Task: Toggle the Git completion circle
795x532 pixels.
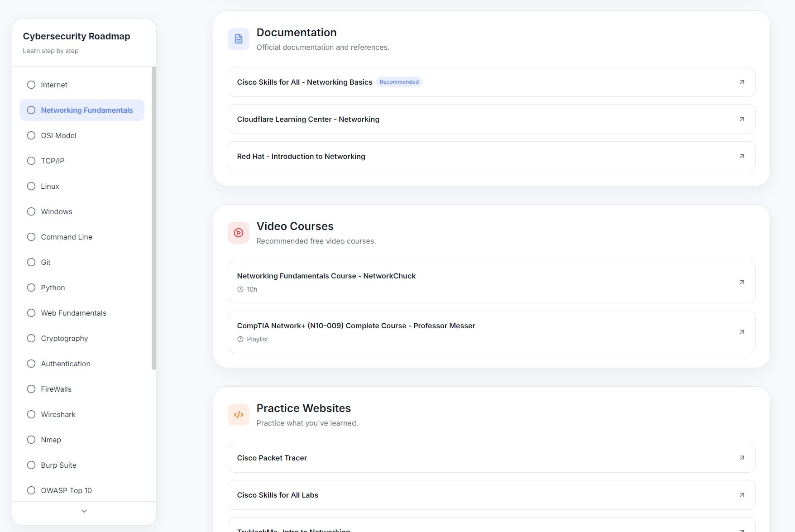Action: click(31, 262)
